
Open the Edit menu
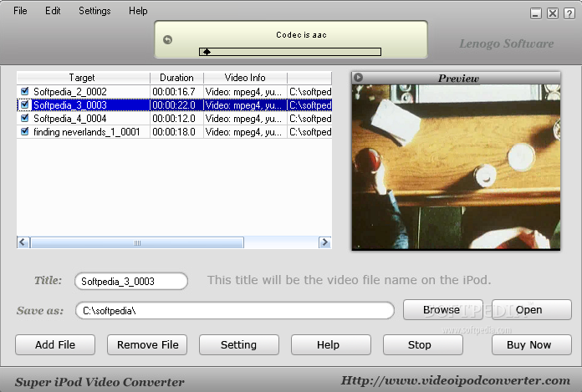tap(53, 11)
